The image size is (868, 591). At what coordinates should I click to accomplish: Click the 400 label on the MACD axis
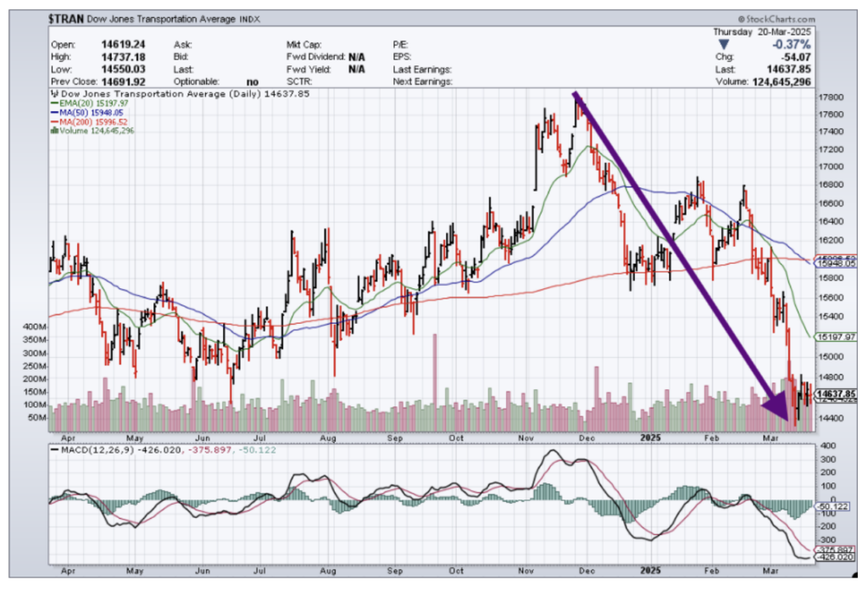click(828, 446)
